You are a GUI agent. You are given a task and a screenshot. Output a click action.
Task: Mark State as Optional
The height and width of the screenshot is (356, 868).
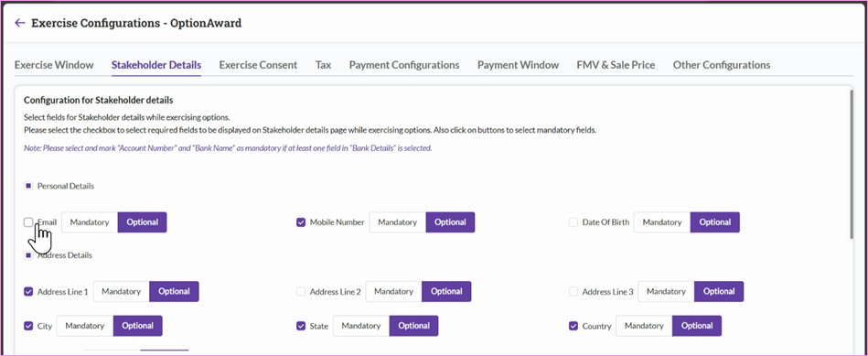click(413, 326)
